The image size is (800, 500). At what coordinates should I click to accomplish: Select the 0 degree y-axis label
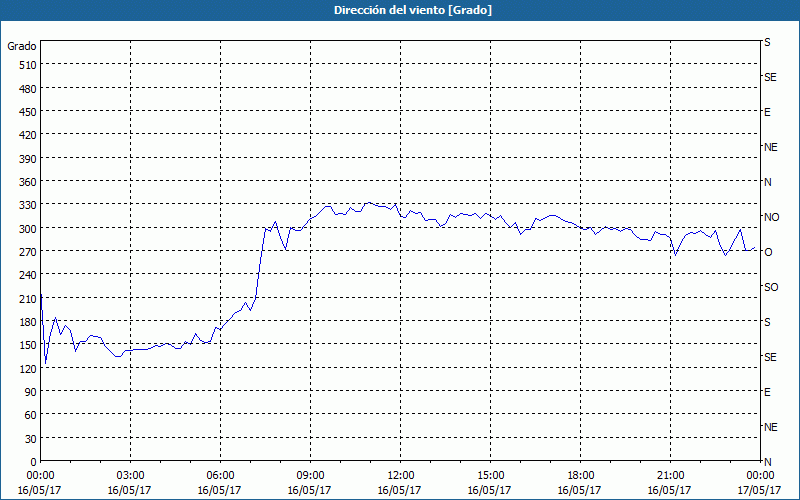(x=34, y=462)
